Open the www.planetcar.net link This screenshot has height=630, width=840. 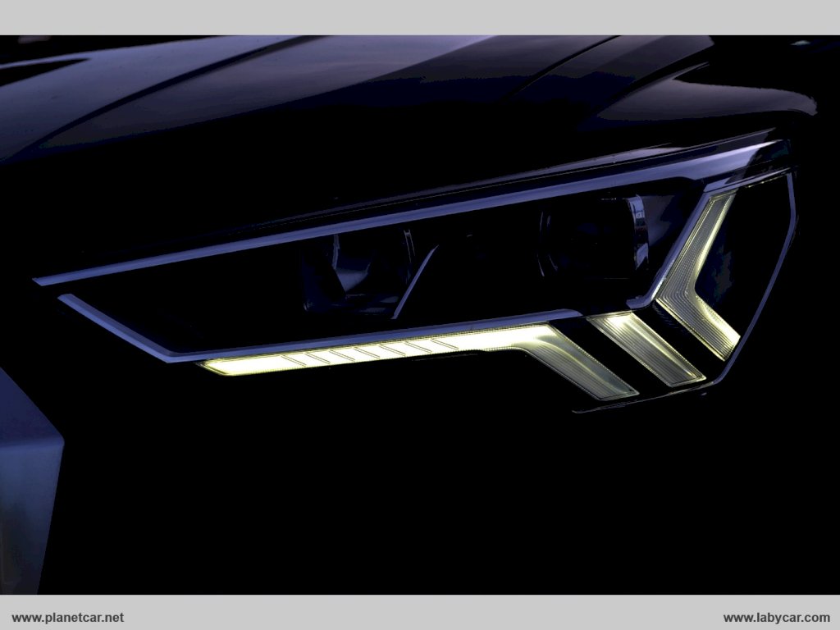(x=68, y=617)
